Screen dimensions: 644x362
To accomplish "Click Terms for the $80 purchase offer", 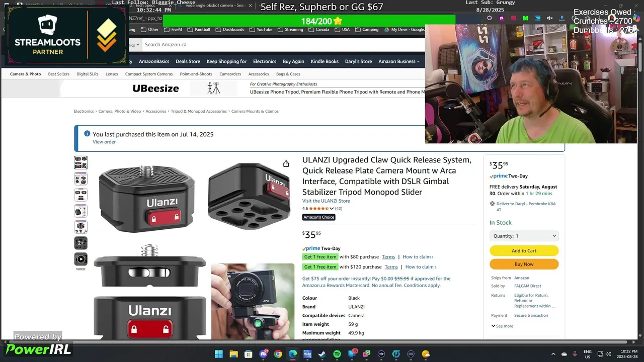I will (x=388, y=257).
